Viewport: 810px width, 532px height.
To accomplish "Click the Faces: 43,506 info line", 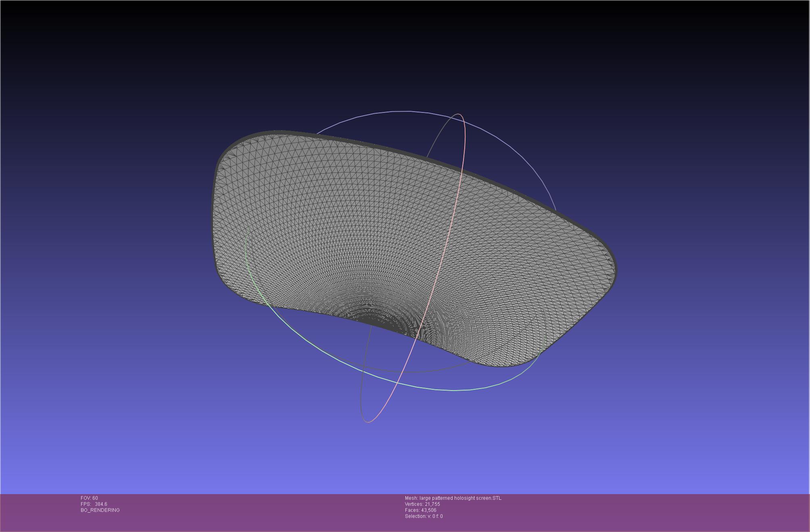I will 420,510.
